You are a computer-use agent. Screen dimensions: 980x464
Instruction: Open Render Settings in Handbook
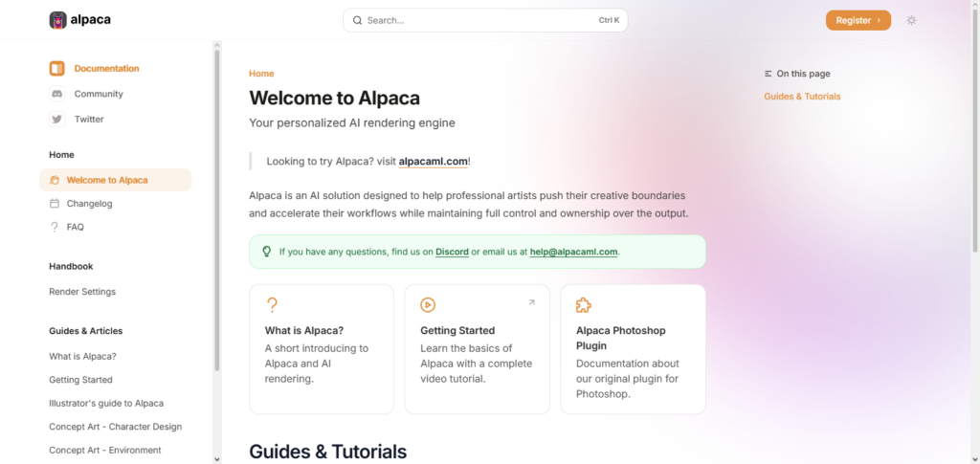[x=82, y=292]
